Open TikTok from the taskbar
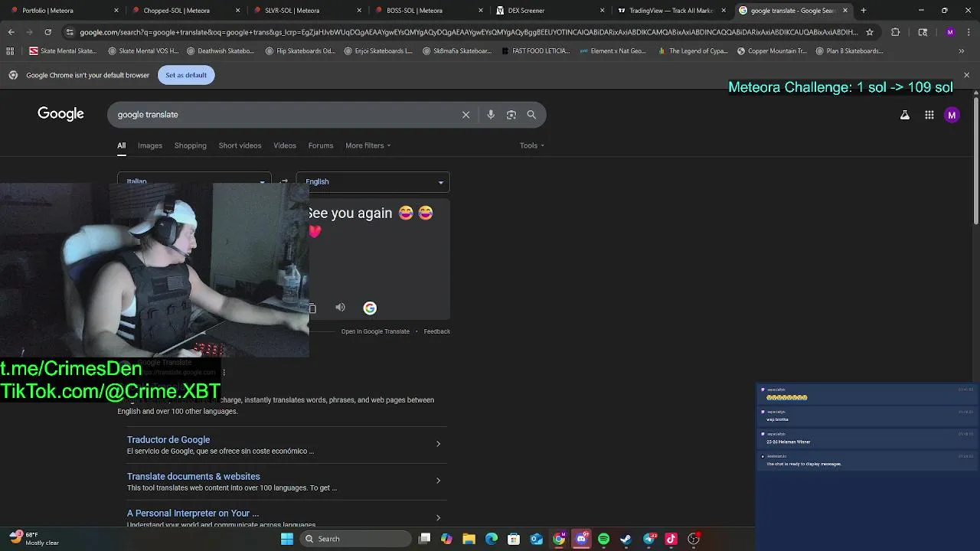 [x=671, y=539]
